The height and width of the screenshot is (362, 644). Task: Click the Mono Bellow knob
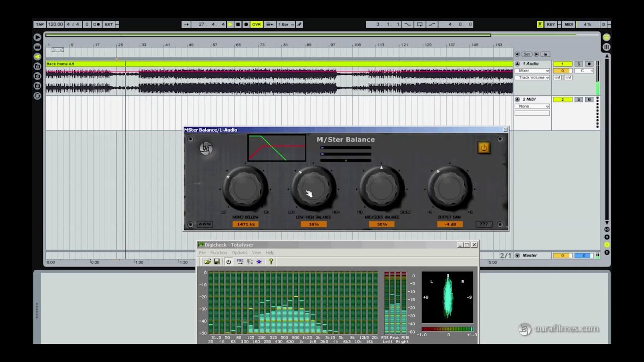point(246,188)
